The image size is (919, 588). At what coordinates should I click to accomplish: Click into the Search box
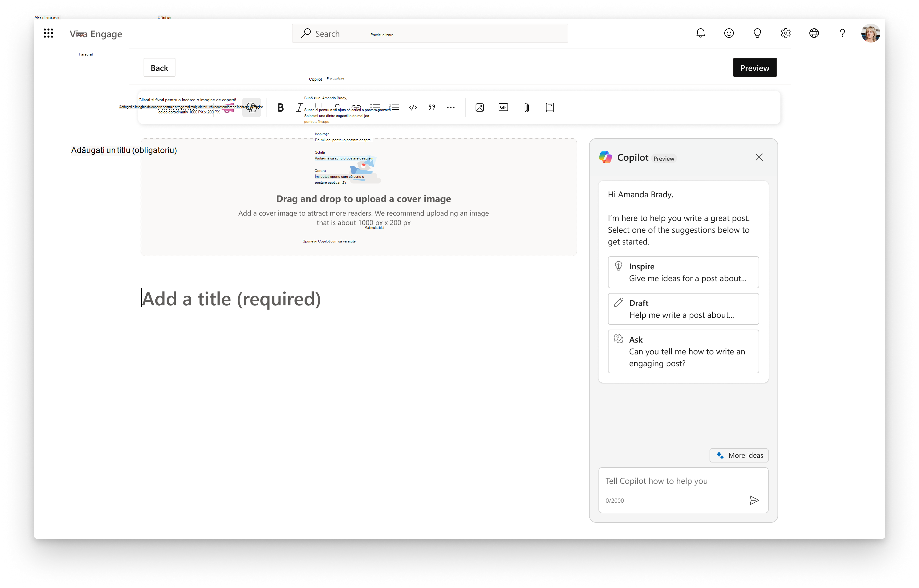tap(430, 33)
